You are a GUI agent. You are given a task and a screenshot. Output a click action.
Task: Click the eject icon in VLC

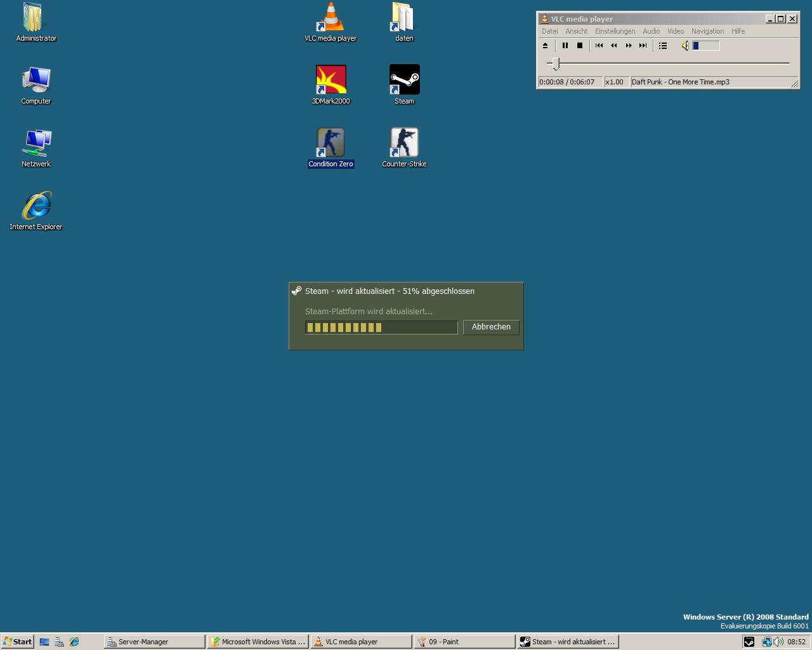545,46
